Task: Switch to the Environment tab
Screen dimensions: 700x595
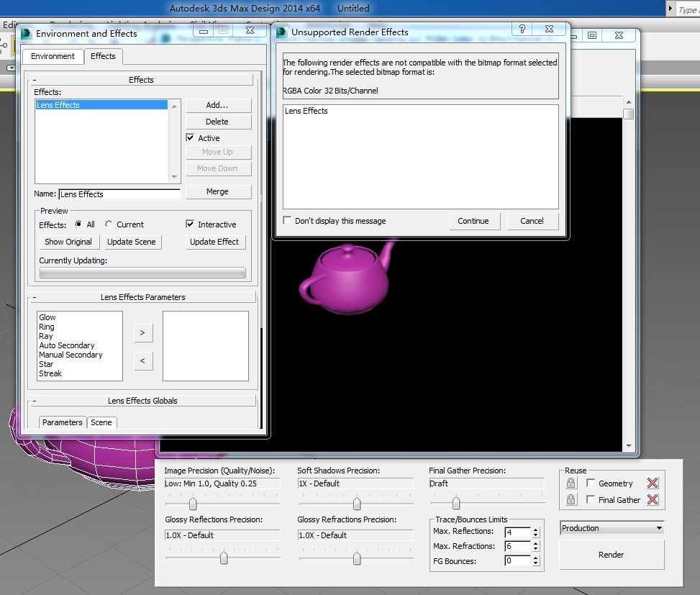Action: coord(53,56)
